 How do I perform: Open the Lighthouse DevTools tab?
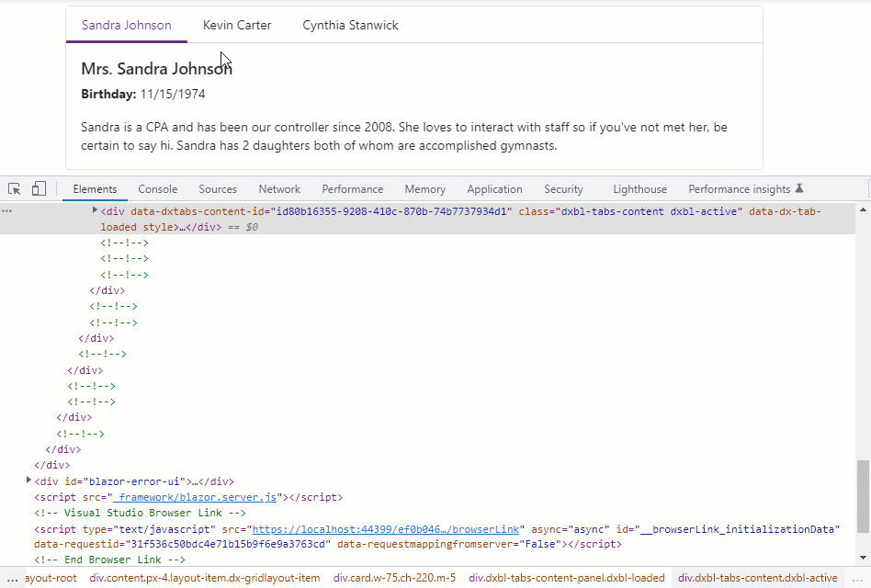(x=639, y=188)
